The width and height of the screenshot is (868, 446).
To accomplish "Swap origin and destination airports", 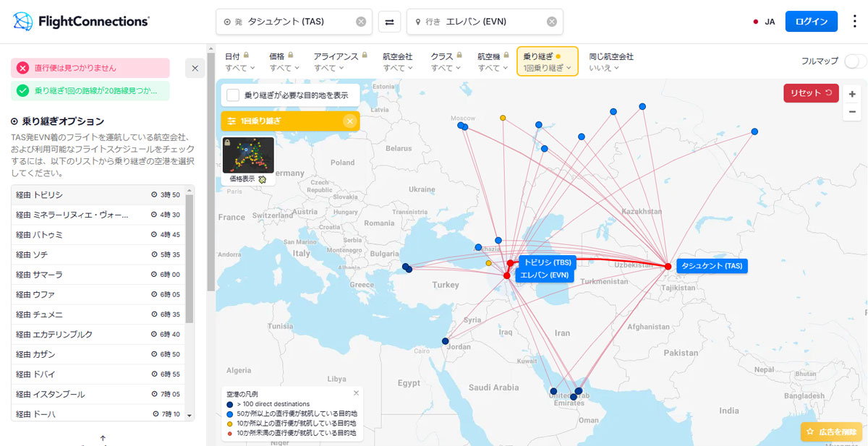I will point(389,22).
